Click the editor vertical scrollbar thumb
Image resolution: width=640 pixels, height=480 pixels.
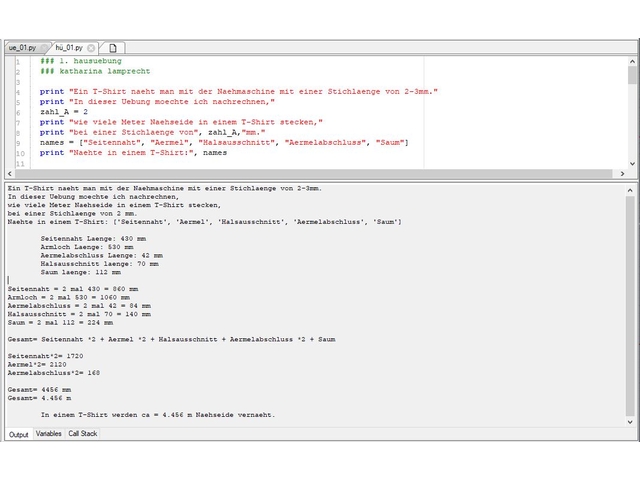click(x=632, y=75)
